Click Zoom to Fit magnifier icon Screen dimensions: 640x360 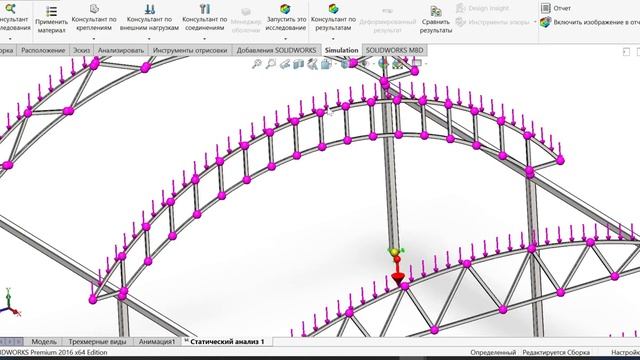pos(257,64)
